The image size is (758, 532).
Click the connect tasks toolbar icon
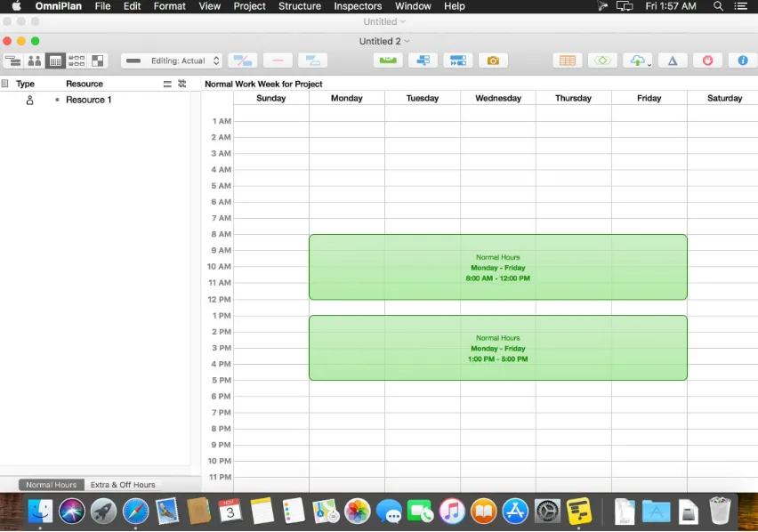click(313, 60)
